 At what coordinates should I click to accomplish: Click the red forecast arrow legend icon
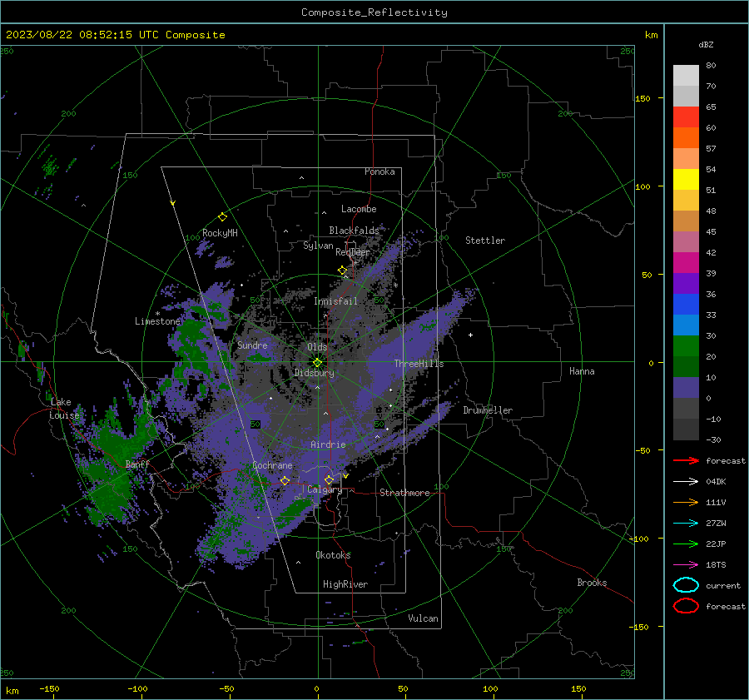[x=686, y=460]
